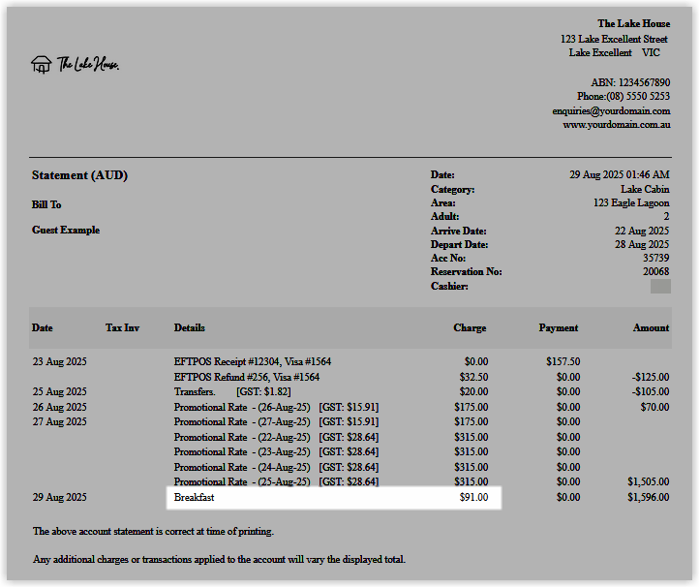Click the Tax Inv column header
The width and height of the screenshot is (700, 588).
(122, 328)
